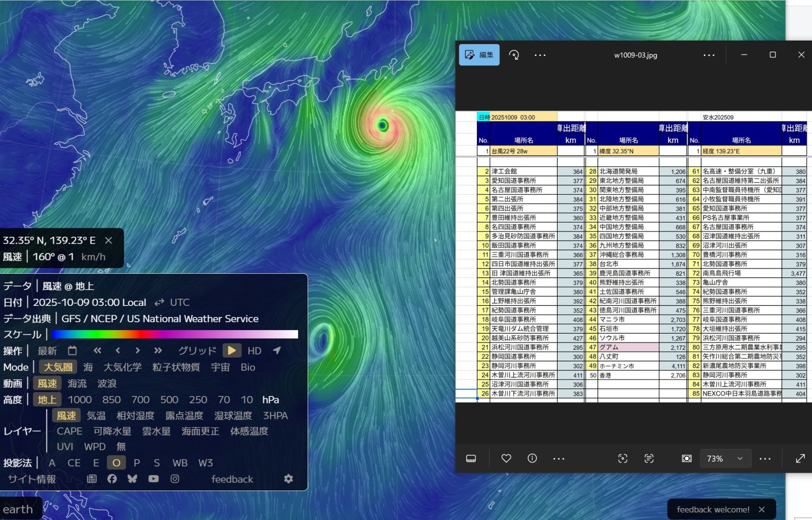Enter fullscreen view of the photo
Screen dimensions: 812x520
tap(800, 459)
